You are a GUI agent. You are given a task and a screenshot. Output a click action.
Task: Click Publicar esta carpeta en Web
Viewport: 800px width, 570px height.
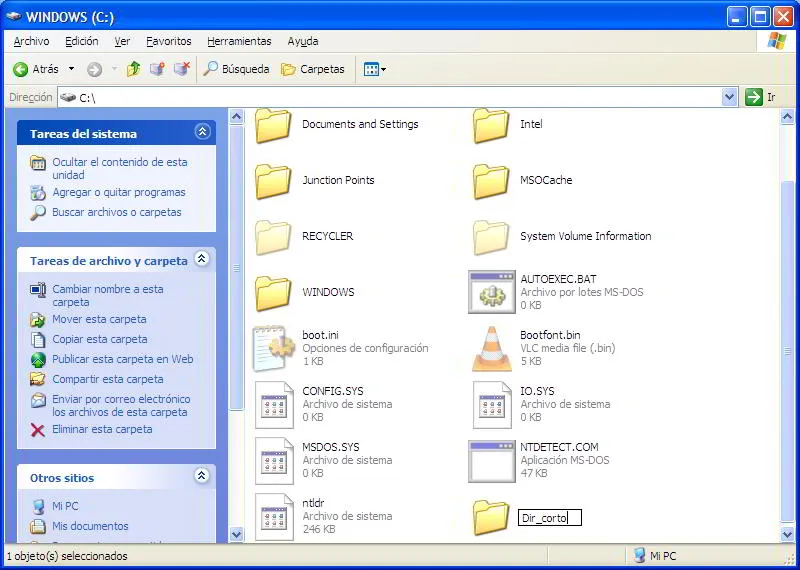coord(122,359)
